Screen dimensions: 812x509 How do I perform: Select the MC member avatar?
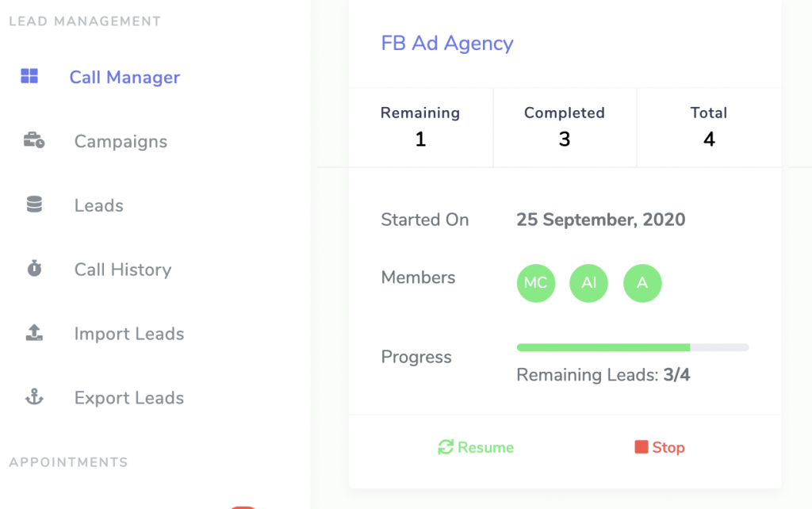pyautogui.click(x=535, y=283)
